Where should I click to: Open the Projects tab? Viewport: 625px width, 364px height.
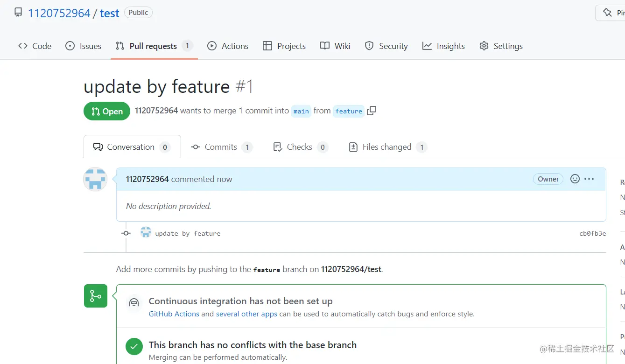(284, 46)
